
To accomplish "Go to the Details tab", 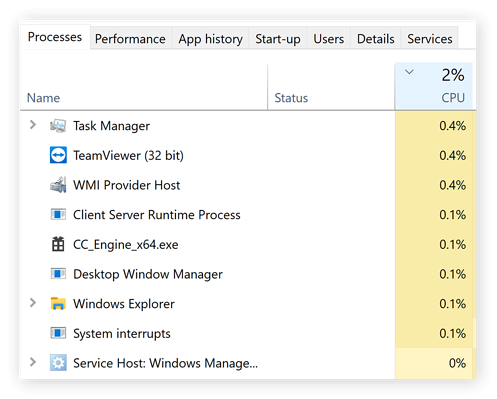I will (376, 39).
